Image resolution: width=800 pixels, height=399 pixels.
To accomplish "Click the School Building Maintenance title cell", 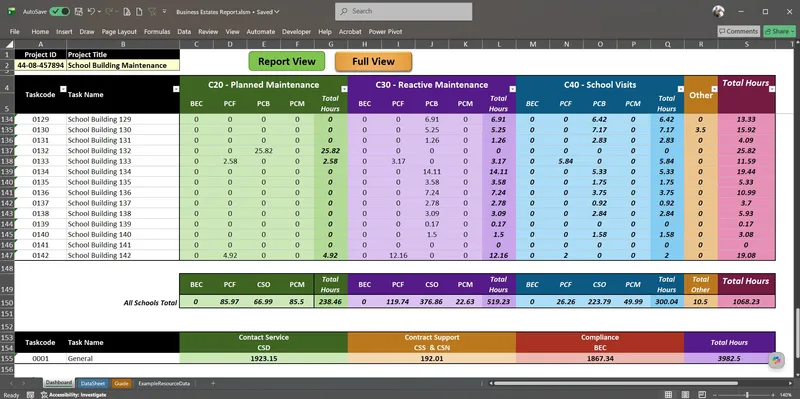I will point(123,65).
